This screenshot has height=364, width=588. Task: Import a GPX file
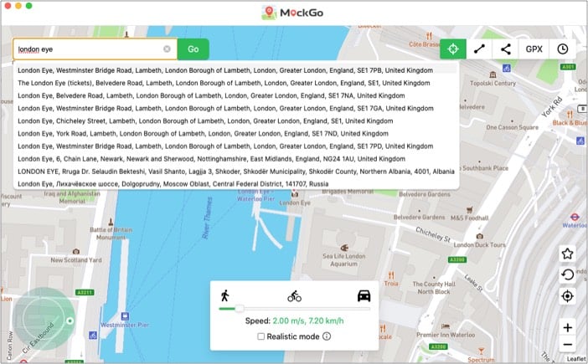[x=534, y=49]
